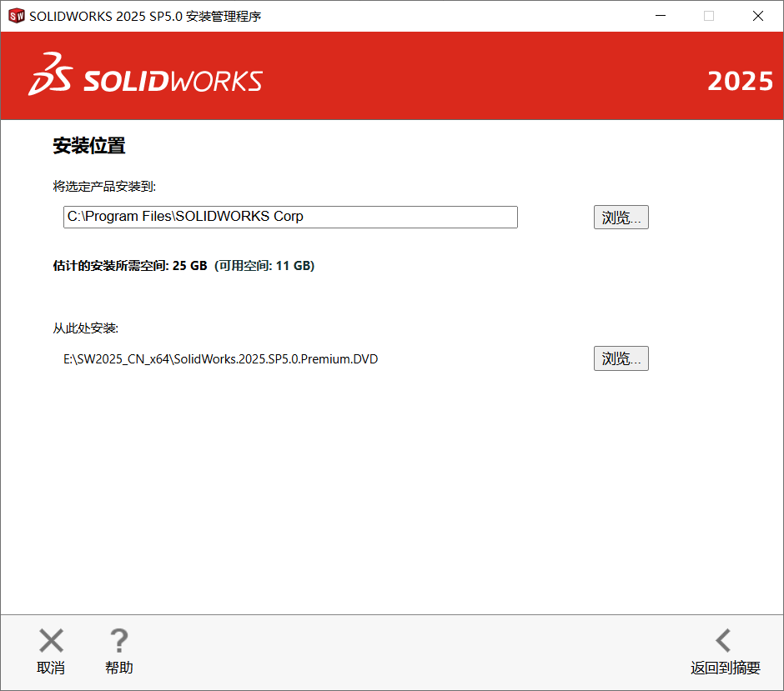Click the Cancel X icon
Image resolution: width=784 pixels, height=691 pixels.
point(51,640)
